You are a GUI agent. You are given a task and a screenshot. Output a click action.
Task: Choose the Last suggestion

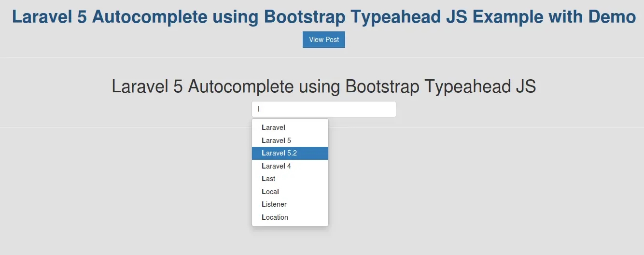269,179
